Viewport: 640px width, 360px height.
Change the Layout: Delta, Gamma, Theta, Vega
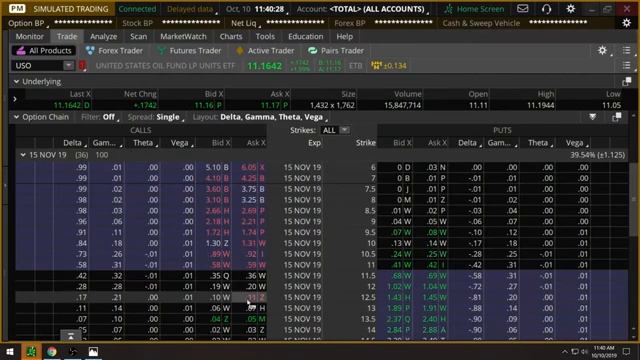coord(260,117)
